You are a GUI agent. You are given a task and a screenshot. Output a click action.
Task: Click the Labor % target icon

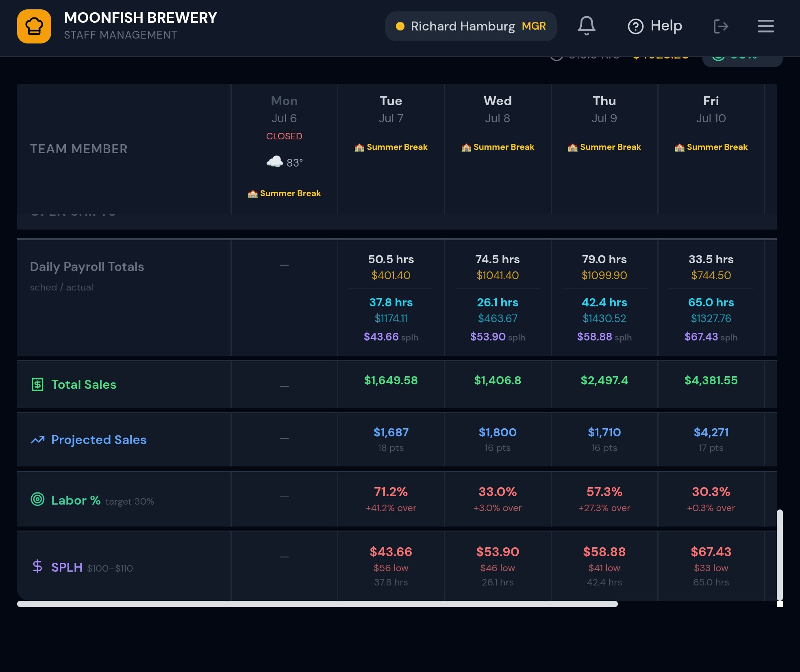pos(37,499)
